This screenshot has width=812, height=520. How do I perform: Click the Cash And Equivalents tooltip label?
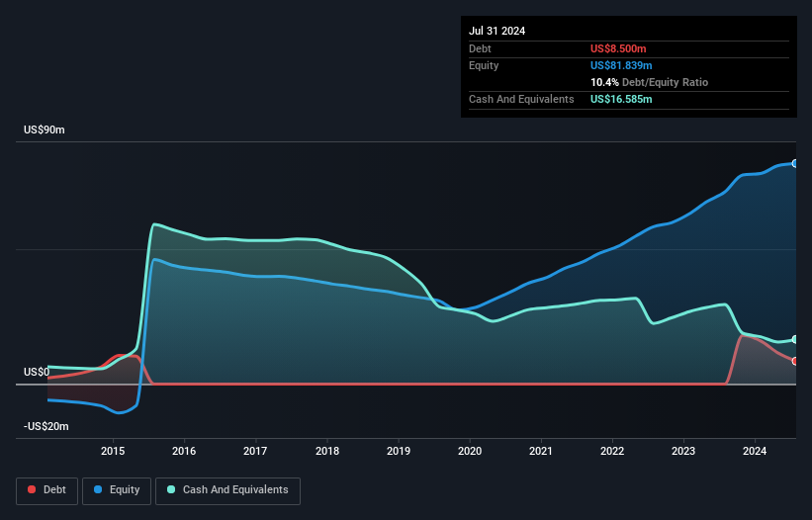pos(521,99)
